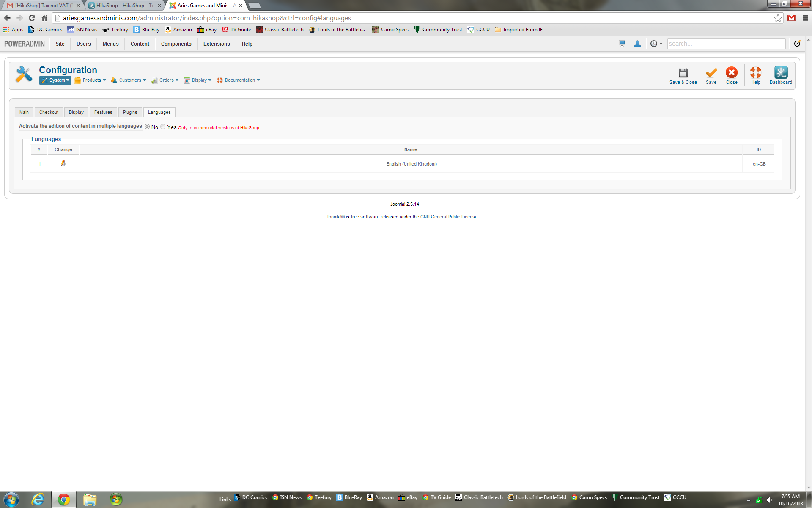812x508 pixels.
Task: Click the admin search input field
Action: [x=726, y=44]
